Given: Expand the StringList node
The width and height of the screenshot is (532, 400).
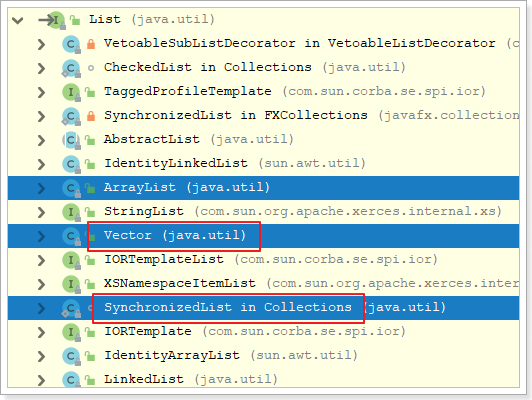Looking at the screenshot, I should click(x=41, y=212).
